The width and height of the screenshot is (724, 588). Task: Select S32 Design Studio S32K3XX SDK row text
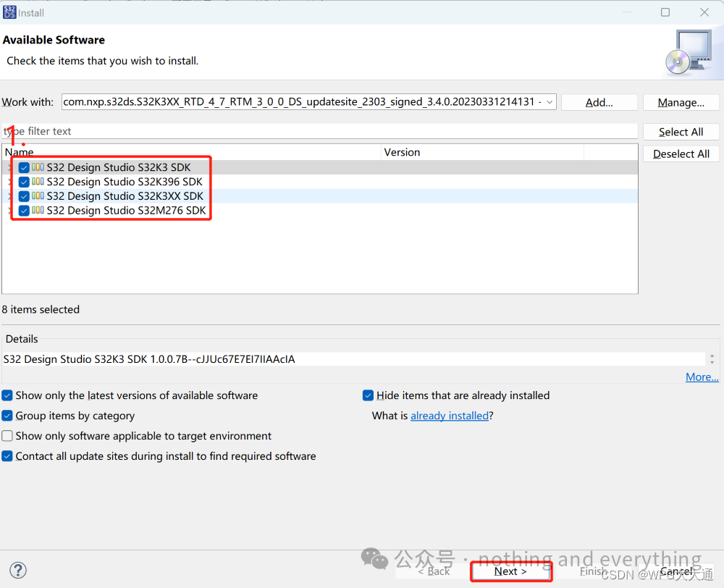coord(125,196)
